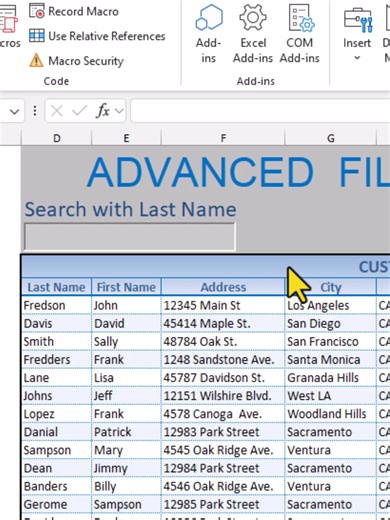Select cell containing Lopez
Viewport: 390px width, 520px height.
point(56,414)
